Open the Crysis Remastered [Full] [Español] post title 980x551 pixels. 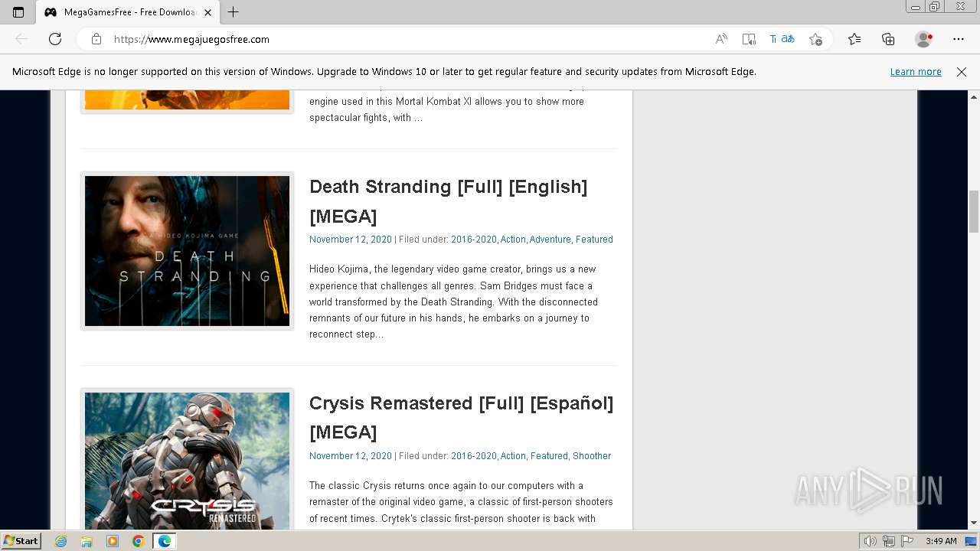point(461,418)
